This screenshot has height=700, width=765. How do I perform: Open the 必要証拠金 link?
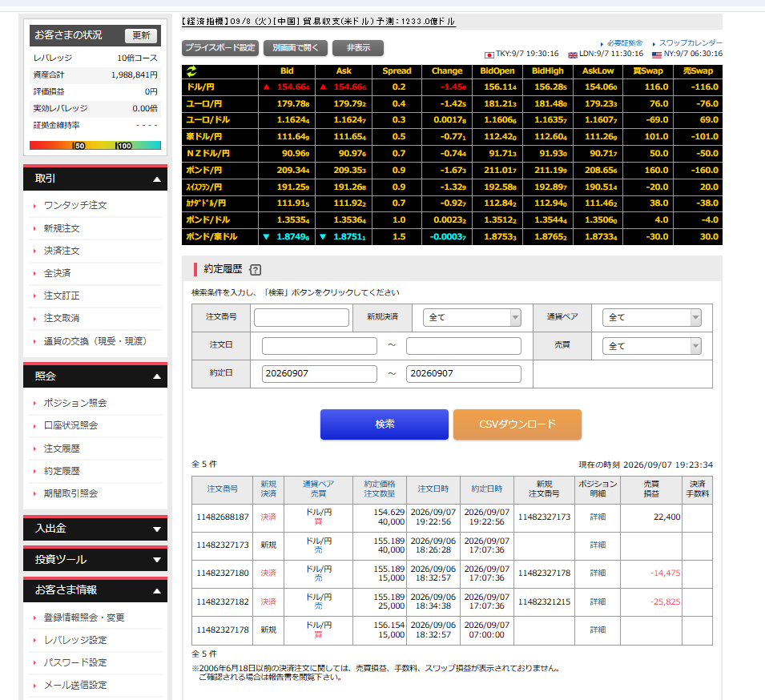(x=625, y=43)
